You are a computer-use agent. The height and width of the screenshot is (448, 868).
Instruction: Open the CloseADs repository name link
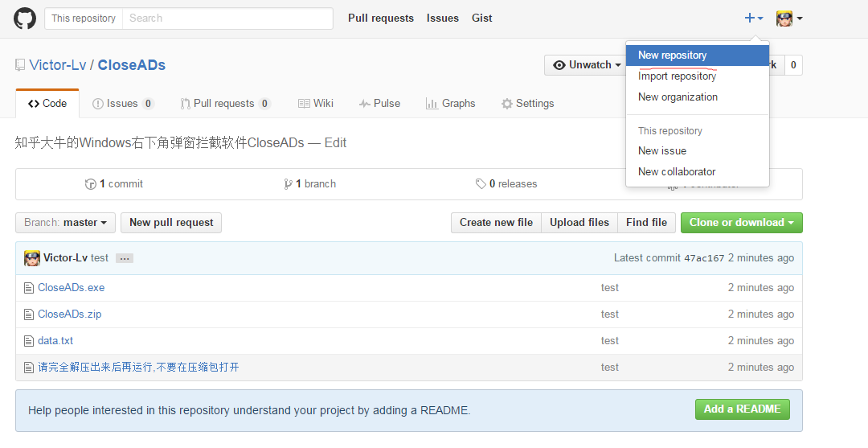132,65
